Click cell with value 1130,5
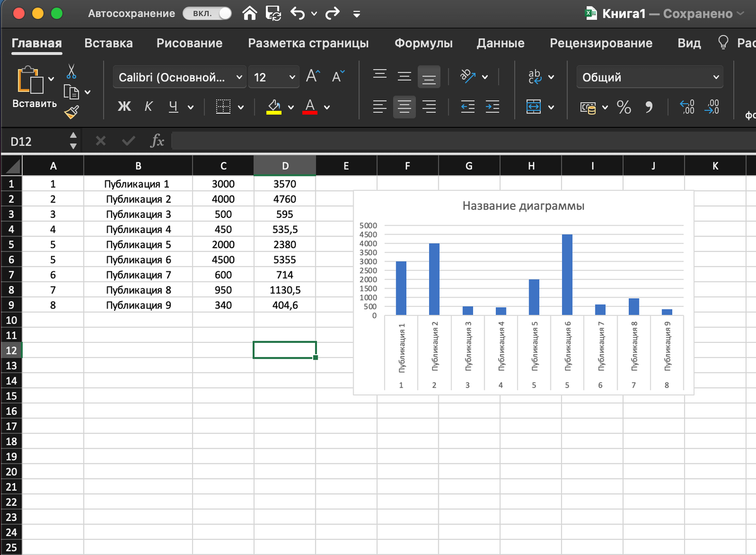 [x=285, y=290]
